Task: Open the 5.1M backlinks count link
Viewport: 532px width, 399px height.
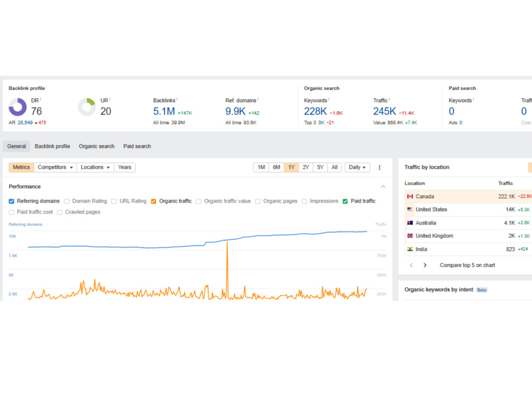Action: pyautogui.click(x=164, y=111)
